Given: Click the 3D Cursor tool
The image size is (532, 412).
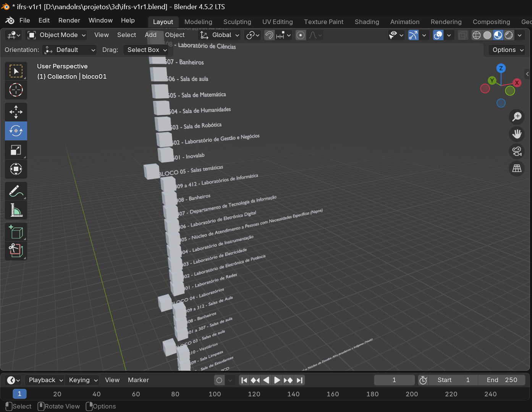Looking at the screenshot, I should pos(16,90).
